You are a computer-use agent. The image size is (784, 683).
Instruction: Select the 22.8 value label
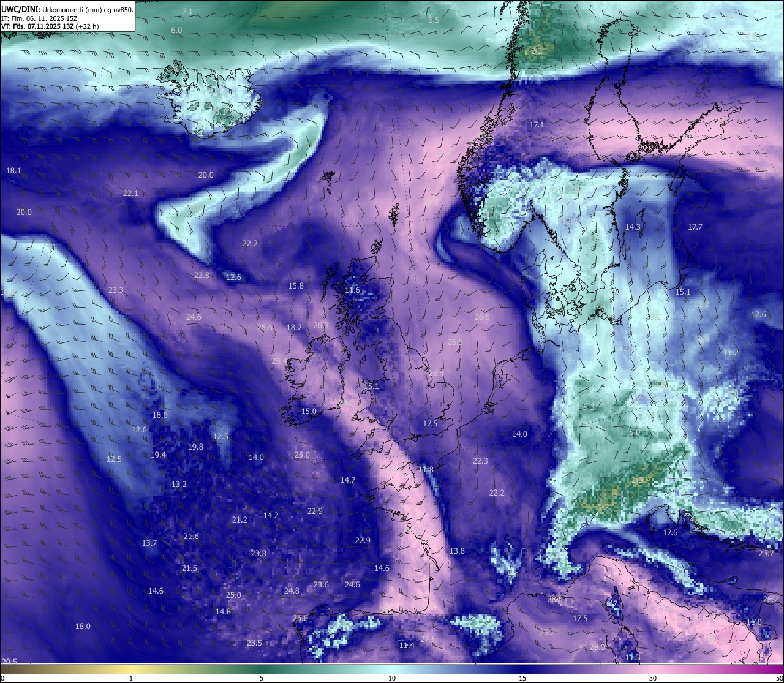[x=202, y=276]
